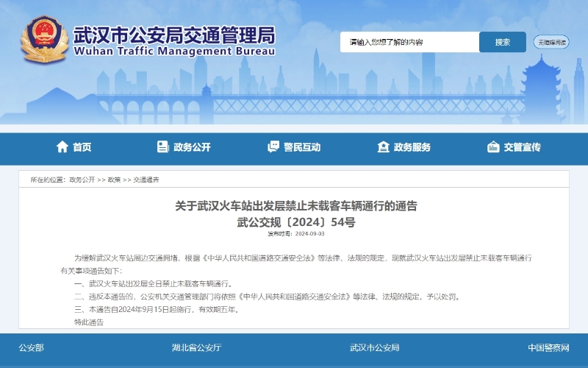
Task: Click the blue 搜索 search button
Action: click(x=503, y=42)
